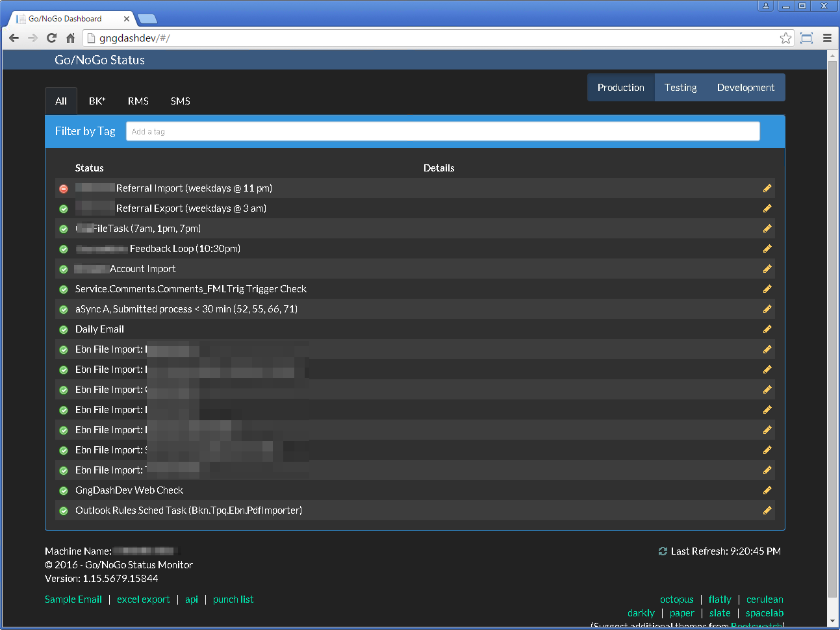Switch to the BK* tab
This screenshot has width=840, height=630.
pos(97,101)
